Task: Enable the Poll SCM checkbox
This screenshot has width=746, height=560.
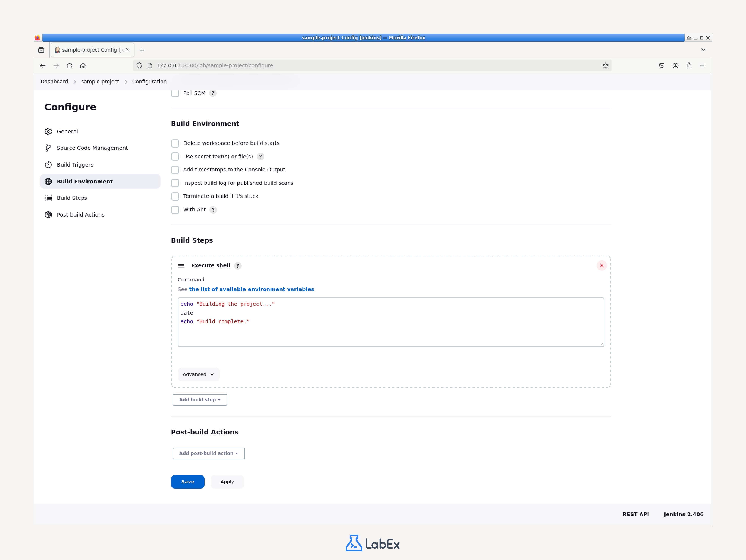Action: pos(175,93)
